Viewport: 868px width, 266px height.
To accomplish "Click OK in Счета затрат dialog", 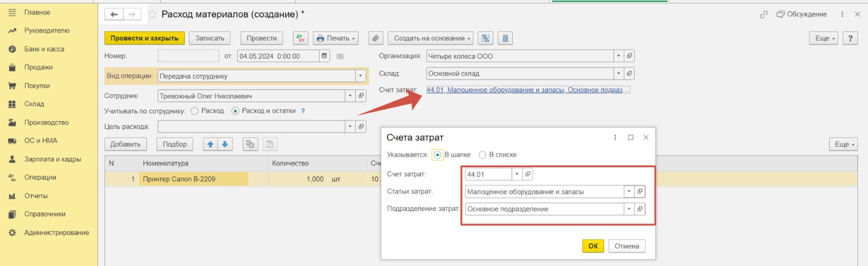I will [593, 246].
